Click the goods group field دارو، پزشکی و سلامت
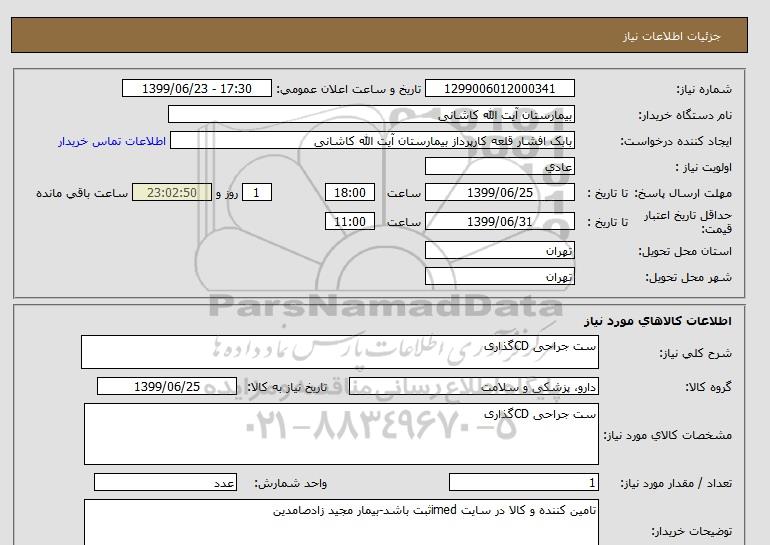770x545 pixels. [473, 386]
